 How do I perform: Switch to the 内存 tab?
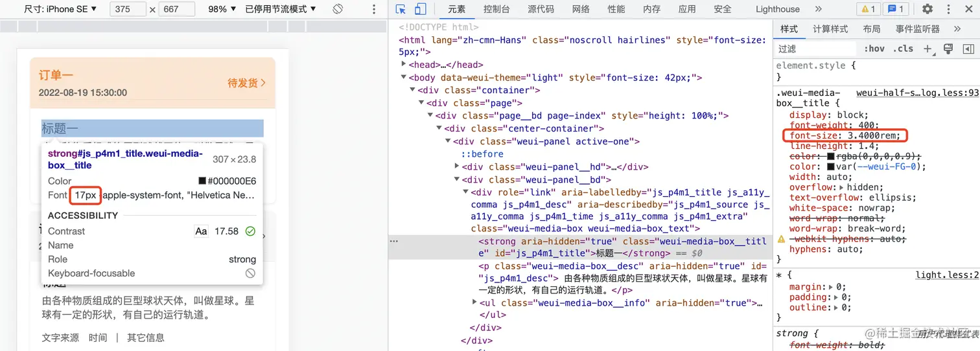(x=651, y=9)
